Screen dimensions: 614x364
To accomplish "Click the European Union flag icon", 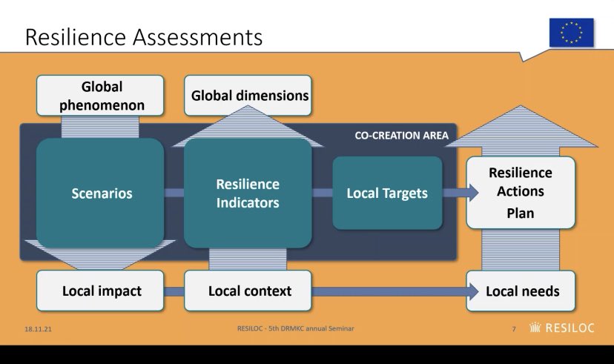I will (x=571, y=33).
